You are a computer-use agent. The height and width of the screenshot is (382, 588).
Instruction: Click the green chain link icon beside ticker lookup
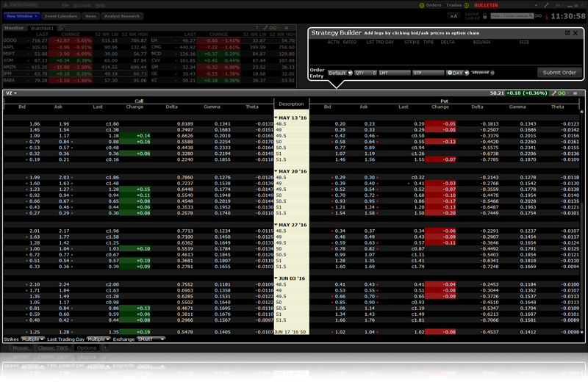pyautogui.click(x=538, y=15)
